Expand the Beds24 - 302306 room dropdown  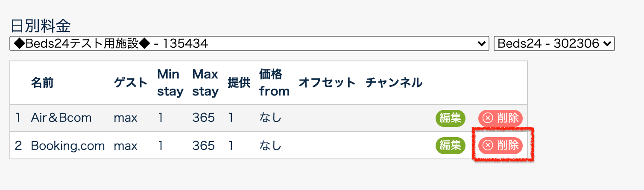(x=554, y=43)
